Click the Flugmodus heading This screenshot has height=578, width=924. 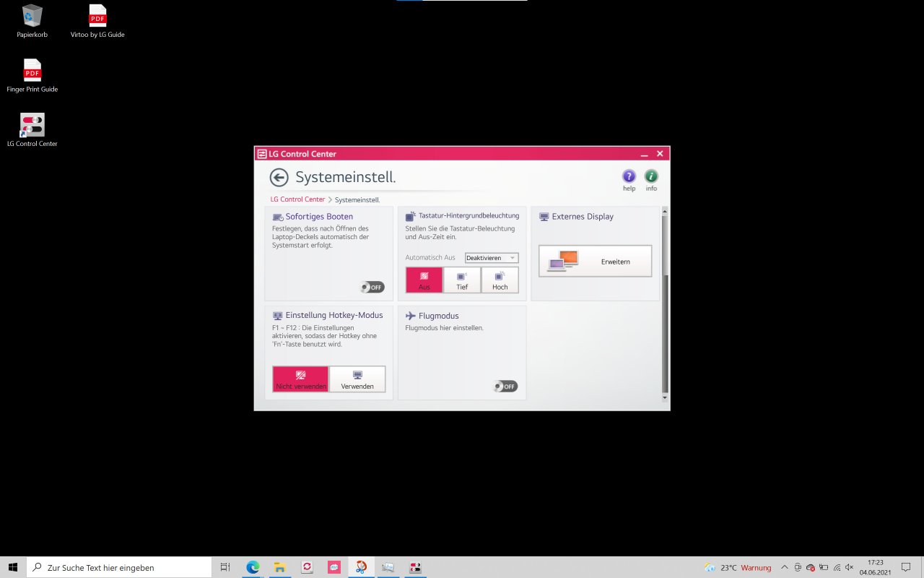click(438, 316)
